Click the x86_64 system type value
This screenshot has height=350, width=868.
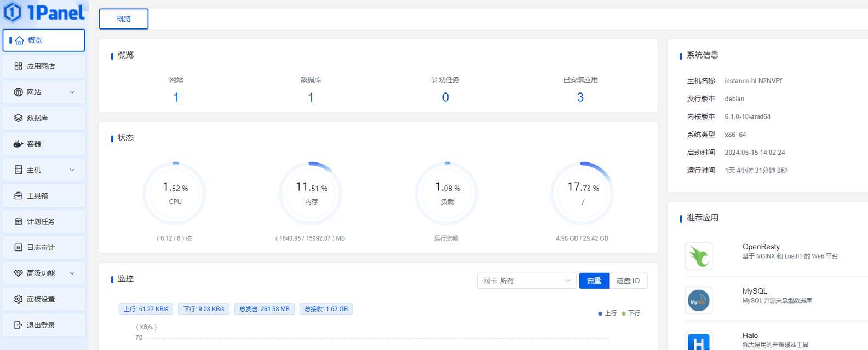coord(735,135)
